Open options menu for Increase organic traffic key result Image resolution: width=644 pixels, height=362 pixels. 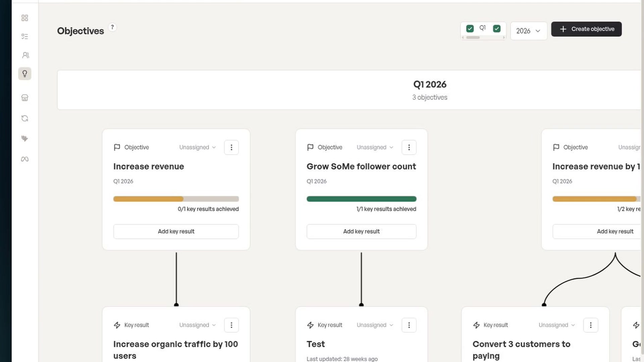click(x=231, y=325)
